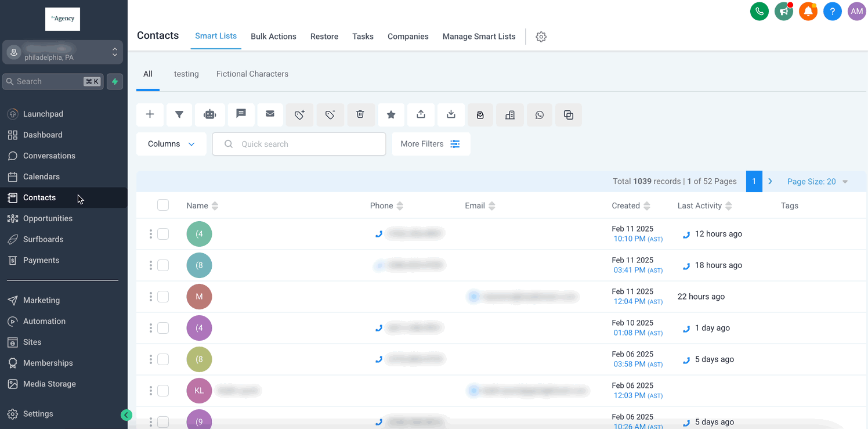Open the gear settings icon beside Manage Smart Lists

(541, 37)
